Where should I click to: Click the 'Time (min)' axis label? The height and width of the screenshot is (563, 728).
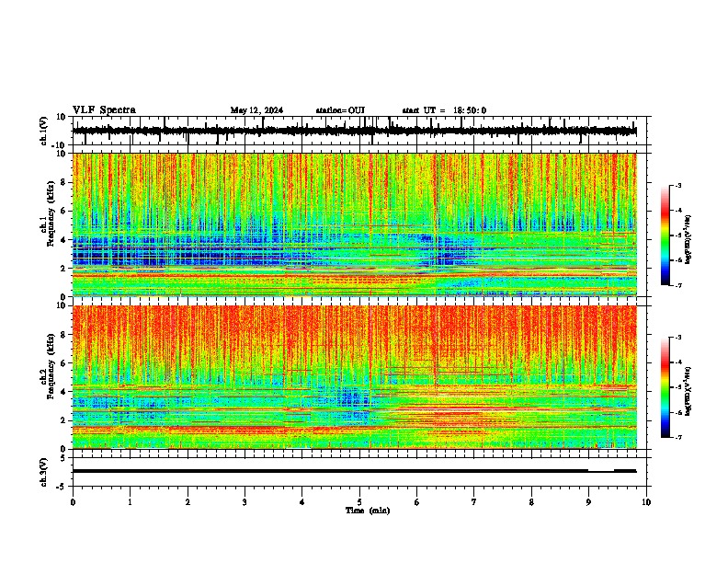point(368,511)
